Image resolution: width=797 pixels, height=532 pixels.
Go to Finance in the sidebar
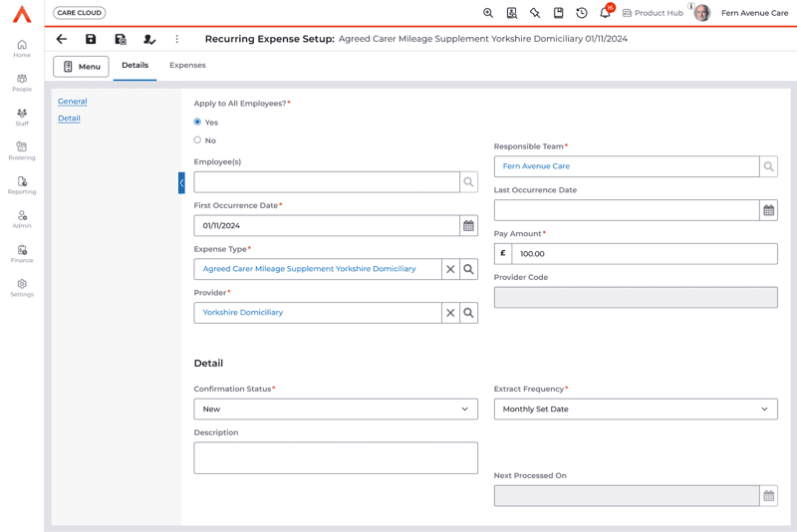(22, 253)
